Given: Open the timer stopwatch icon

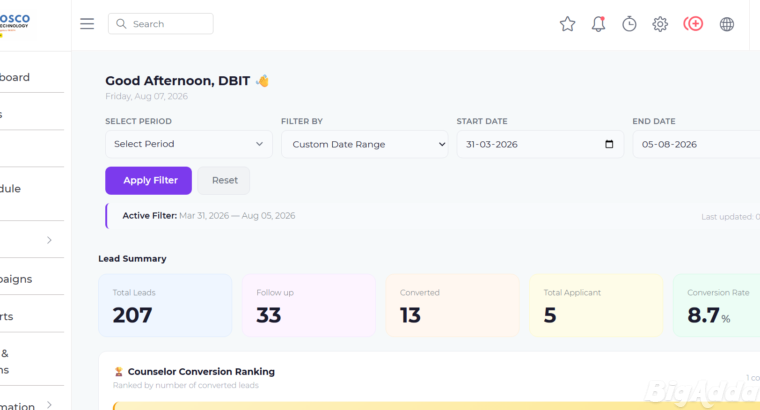Looking at the screenshot, I should click(629, 24).
